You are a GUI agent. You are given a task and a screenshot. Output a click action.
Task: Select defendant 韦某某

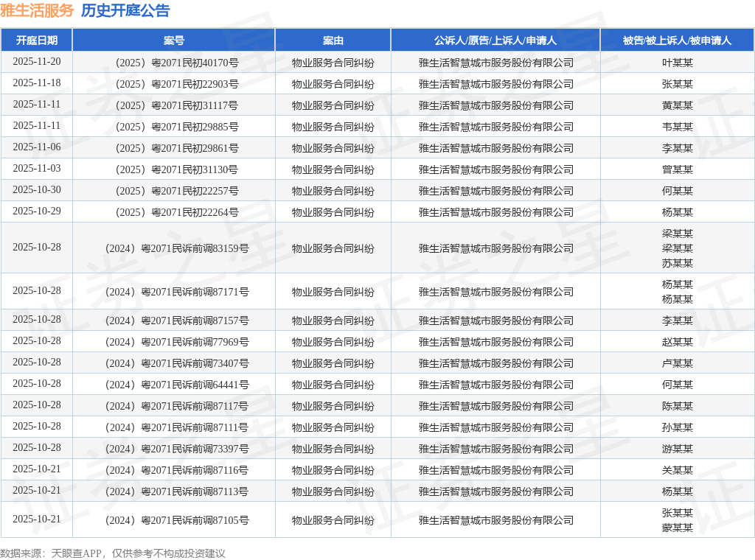[677, 127]
